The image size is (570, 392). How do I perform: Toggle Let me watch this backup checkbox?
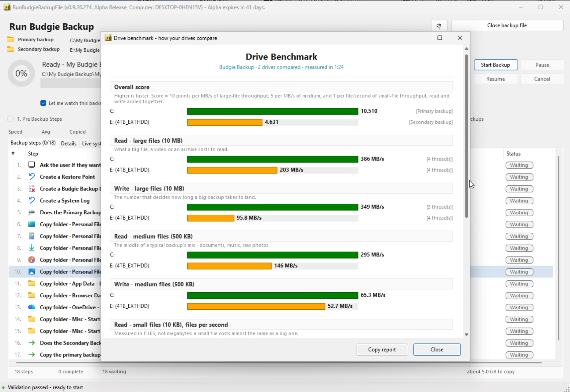coord(43,103)
